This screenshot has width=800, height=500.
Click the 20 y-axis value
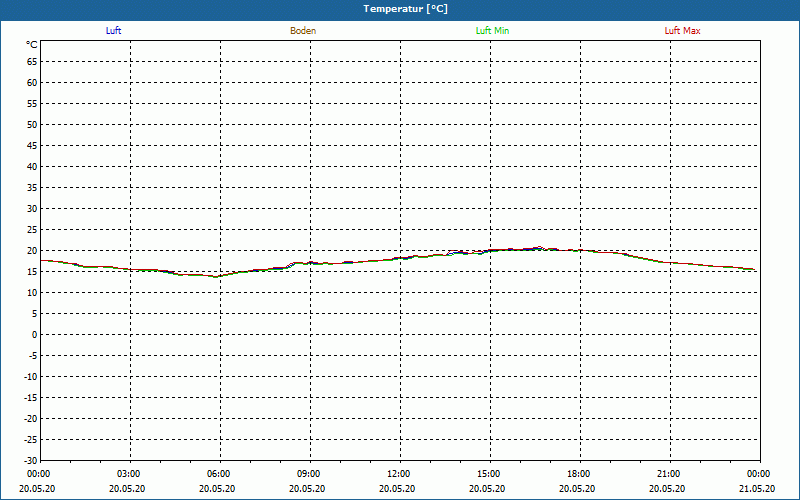coord(32,251)
